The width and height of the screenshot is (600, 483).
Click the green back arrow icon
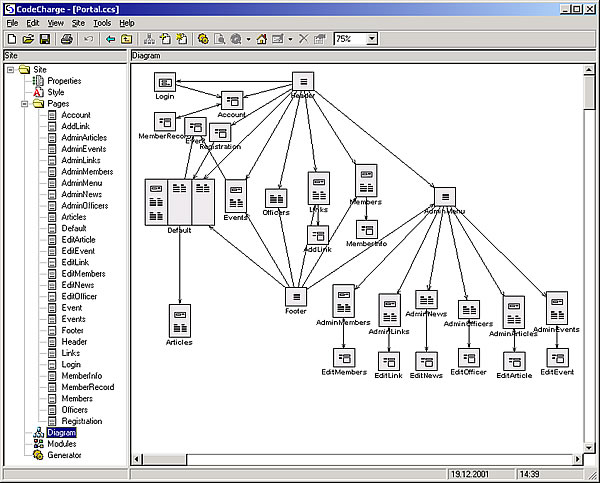pyautogui.click(x=110, y=39)
